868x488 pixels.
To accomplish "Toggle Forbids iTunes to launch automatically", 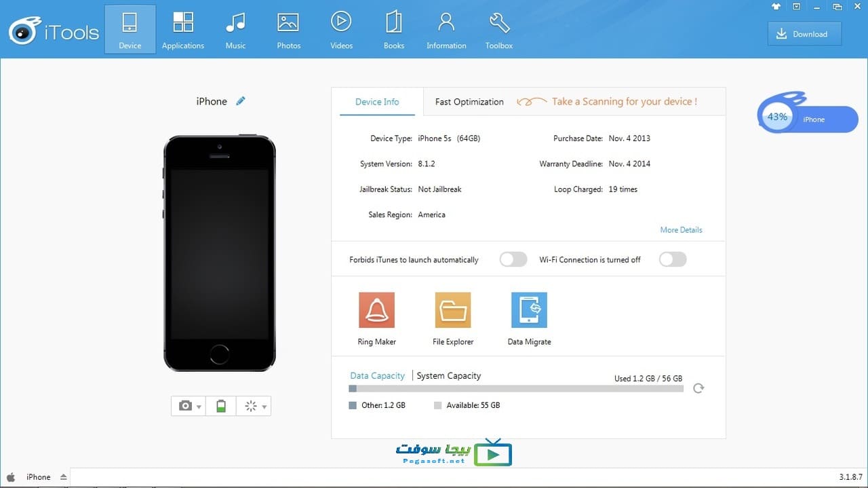I will click(513, 259).
